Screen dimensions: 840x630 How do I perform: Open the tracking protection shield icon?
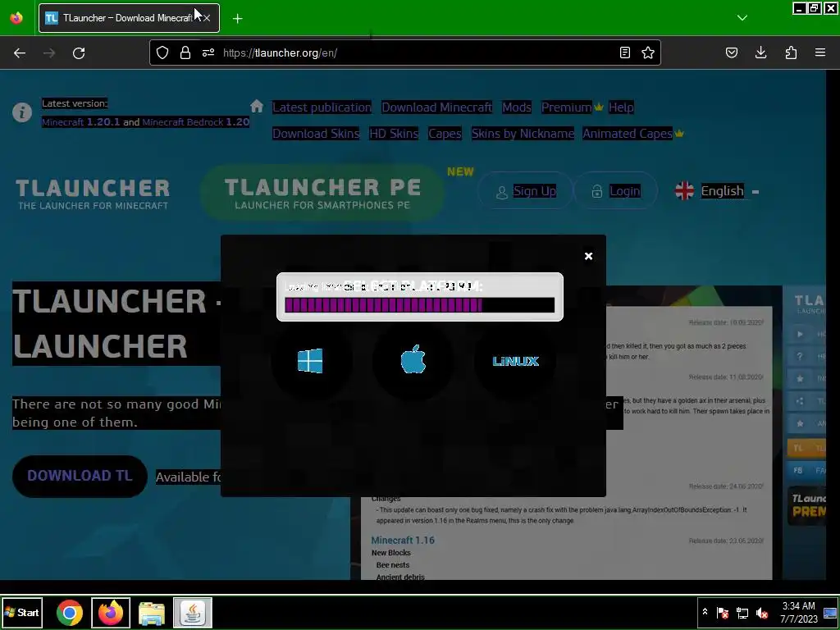tap(162, 52)
